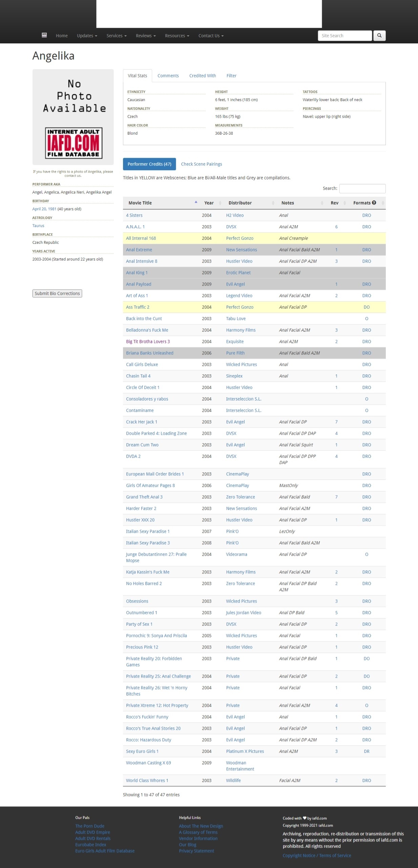Focus the Site Search input field
The height and width of the screenshot is (868, 418).
pyautogui.click(x=345, y=36)
